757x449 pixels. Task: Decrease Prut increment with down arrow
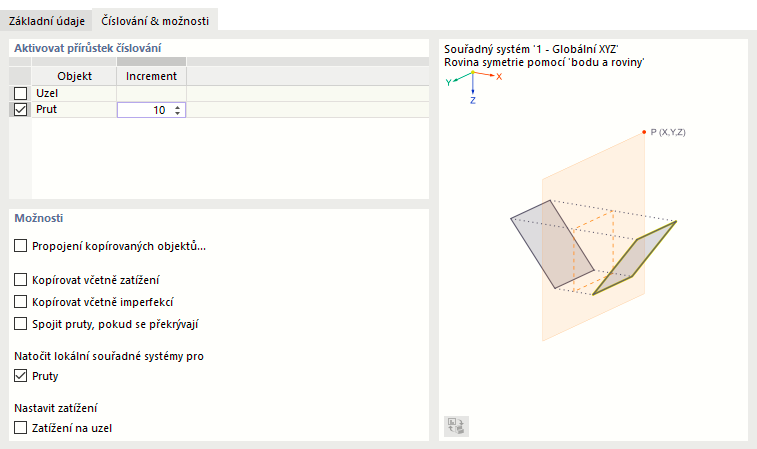pyautogui.click(x=177, y=113)
